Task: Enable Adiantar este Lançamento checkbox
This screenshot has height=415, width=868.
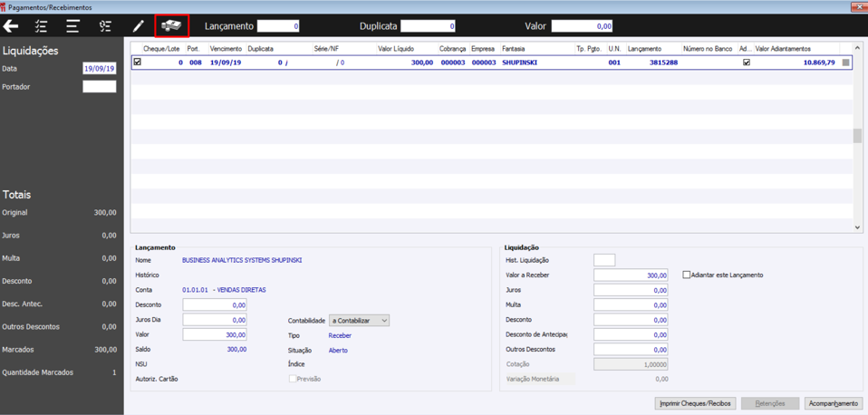Action: pyautogui.click(x=687, y=275)
